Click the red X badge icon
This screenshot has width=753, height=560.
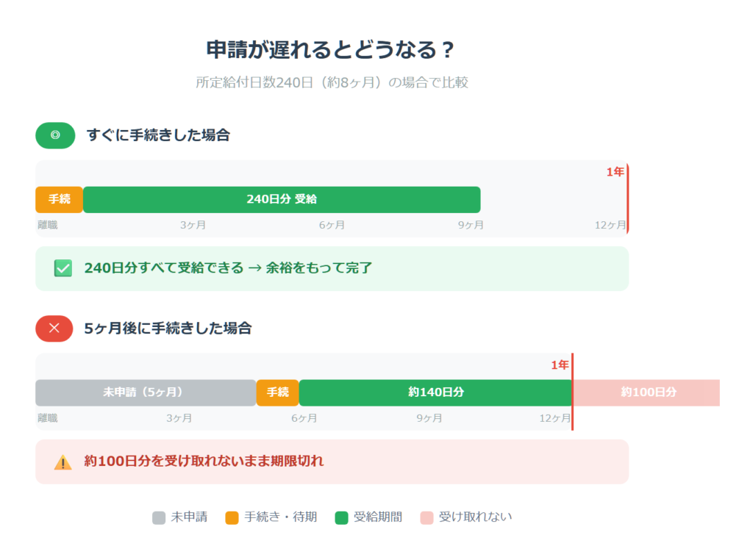pos(54,329)
